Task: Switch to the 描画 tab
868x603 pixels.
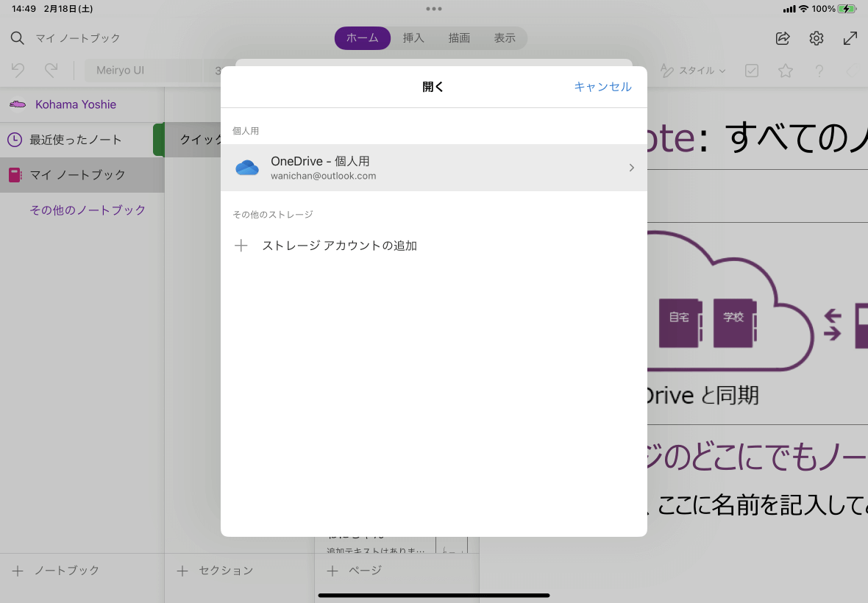Action: (459, 38)
